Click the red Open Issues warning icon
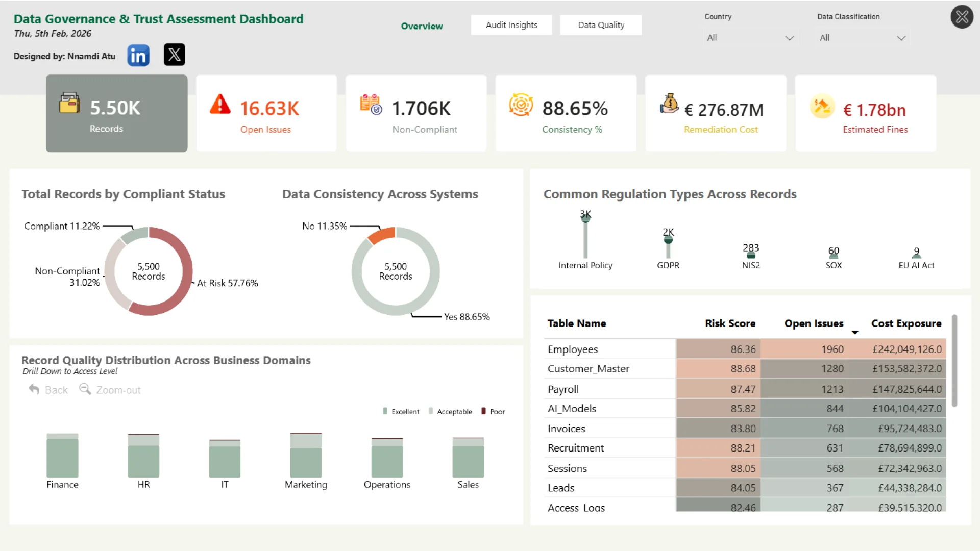 tap(220, 104)
